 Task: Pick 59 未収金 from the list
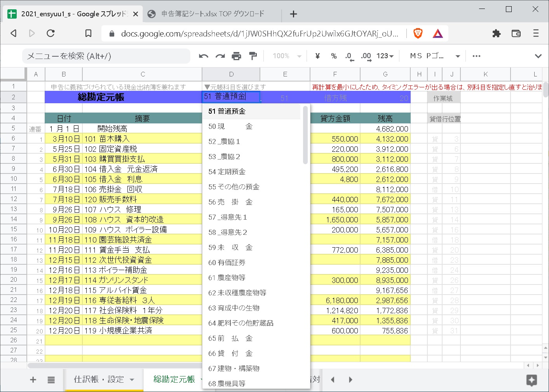pos(251,248)
